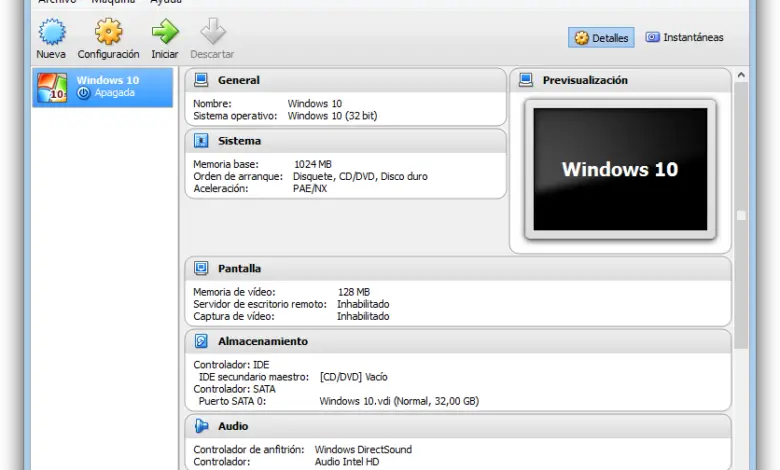780x470 pixels.
Task: Click 'Windows DirectSound' audio host value
Action: pos(363,450)
